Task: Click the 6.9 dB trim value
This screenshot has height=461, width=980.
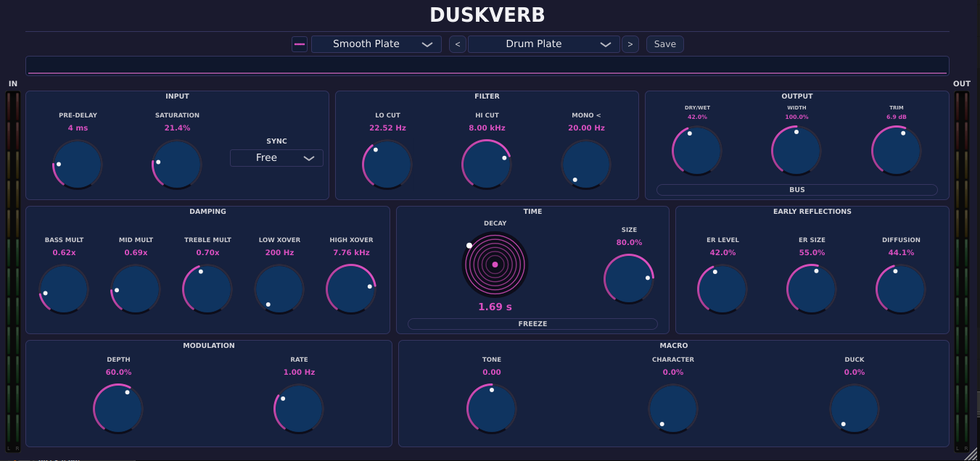Action: 897,117
